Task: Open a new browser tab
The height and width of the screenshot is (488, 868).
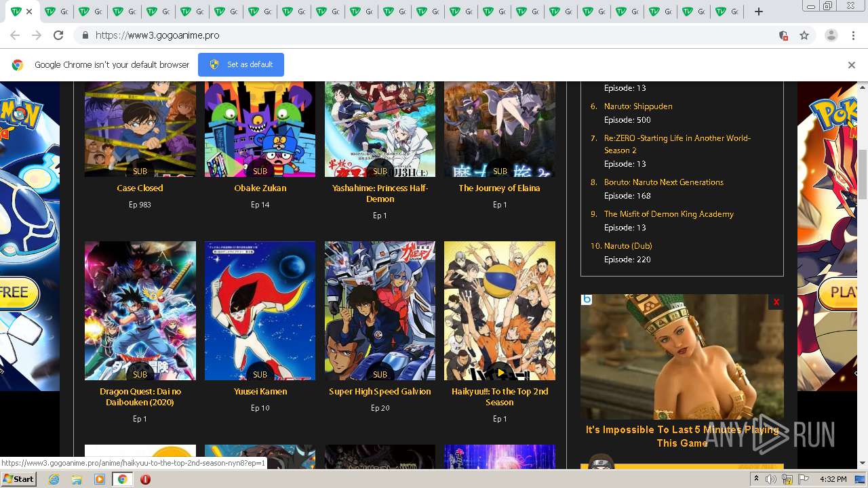Action: click(x=759, y=12)
